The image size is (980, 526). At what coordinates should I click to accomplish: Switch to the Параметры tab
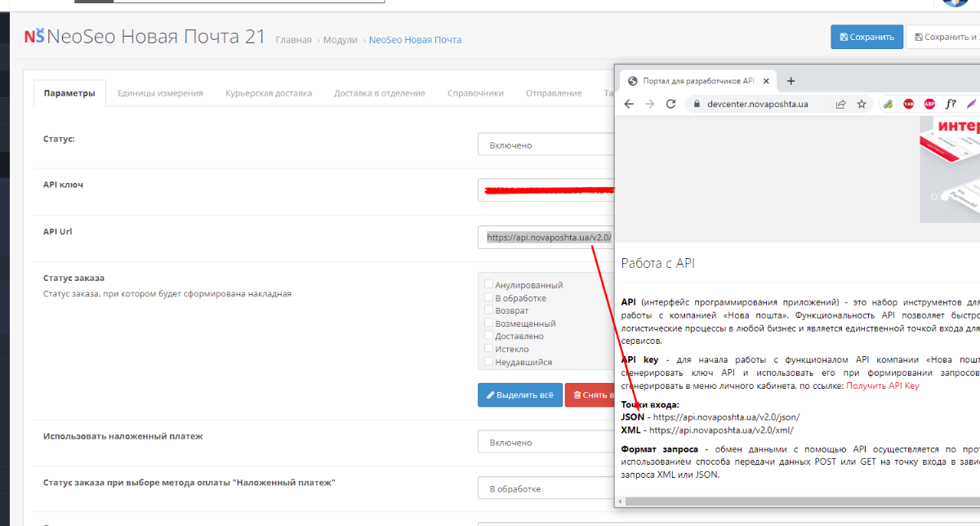[x=69, y=93]
